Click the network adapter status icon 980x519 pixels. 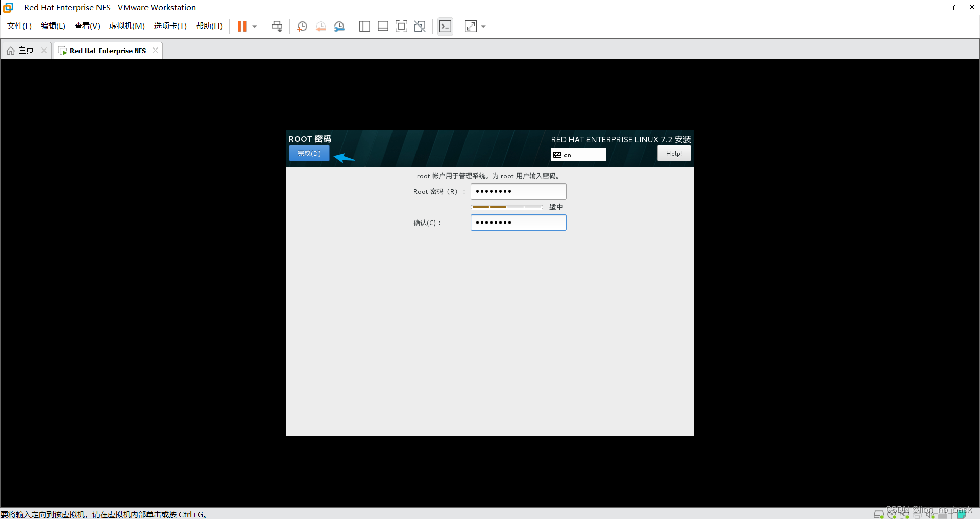pyautogui.click(x=904, y=514)
